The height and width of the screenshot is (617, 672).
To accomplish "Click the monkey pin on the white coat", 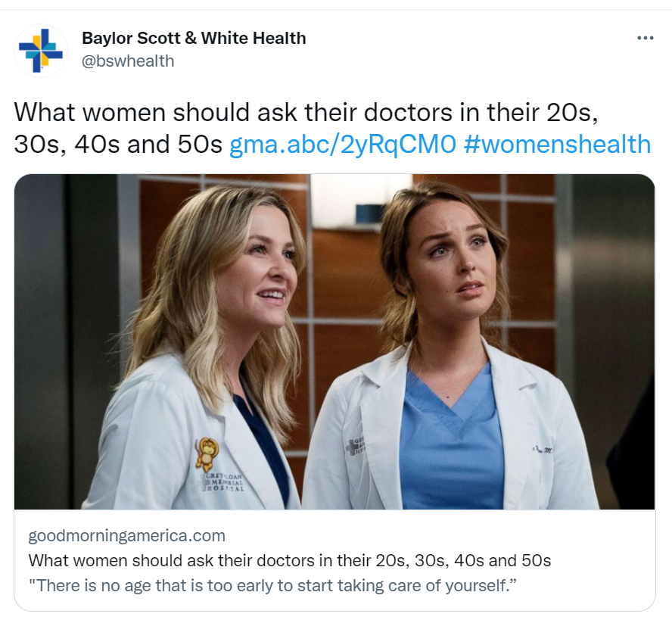I will (207, 454).
